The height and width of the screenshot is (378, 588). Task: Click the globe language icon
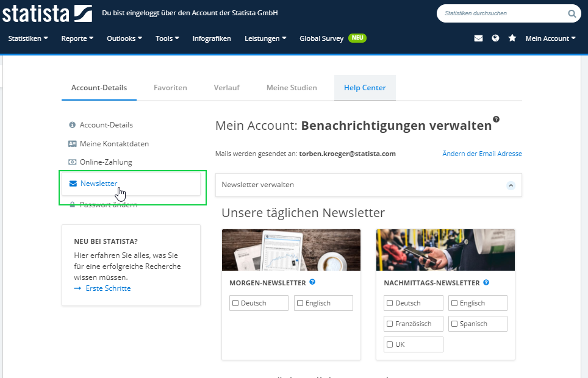495,38
